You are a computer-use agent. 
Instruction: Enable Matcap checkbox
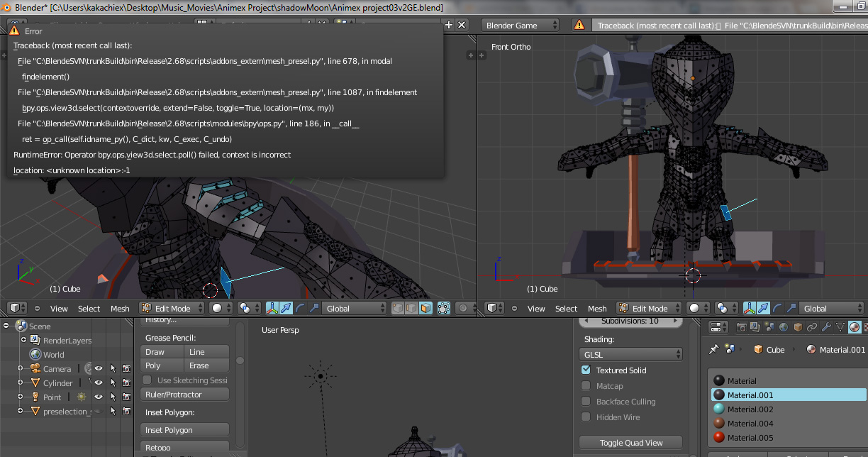(x=586, y=385)
